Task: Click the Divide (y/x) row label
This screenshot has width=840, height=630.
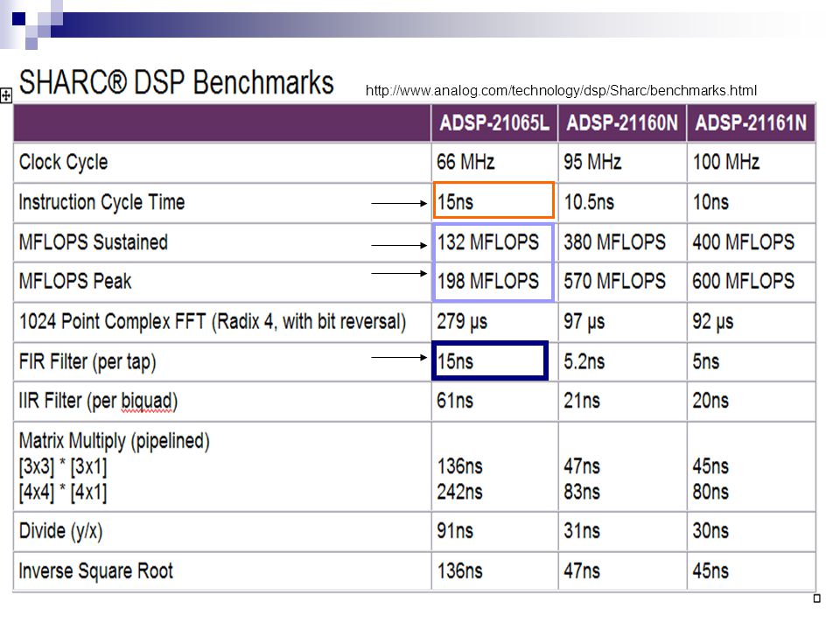Action: pyautogui.click(x=60, y=531)
